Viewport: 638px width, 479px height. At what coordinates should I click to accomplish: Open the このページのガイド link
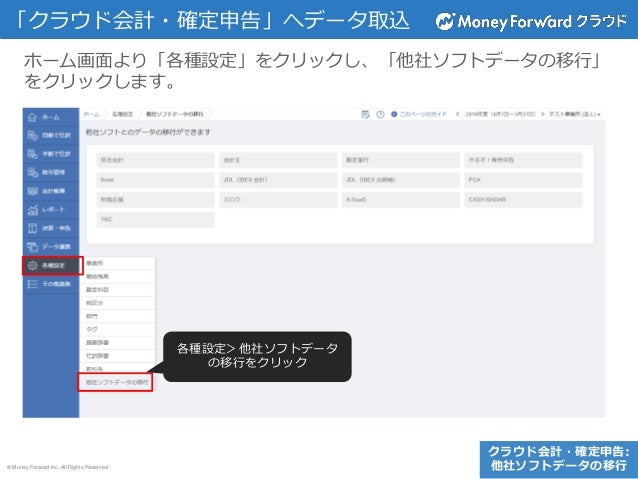click(419, 114)
